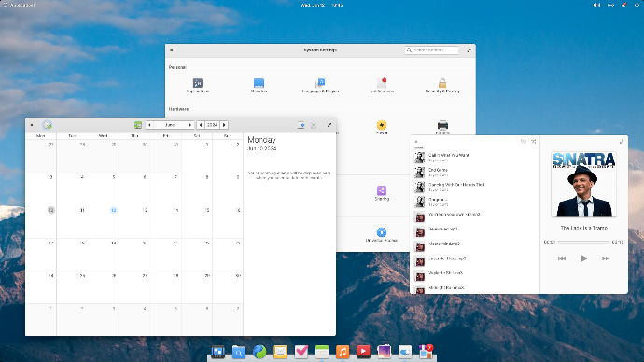Open network indicator in top panel

(x=610, y=5)
